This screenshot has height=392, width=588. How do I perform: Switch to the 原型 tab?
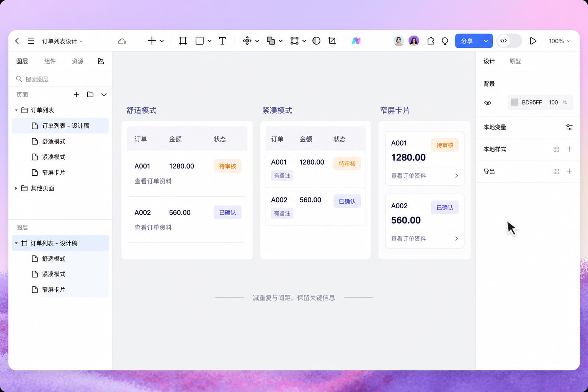pyautogui.click(x=515, y=61)
